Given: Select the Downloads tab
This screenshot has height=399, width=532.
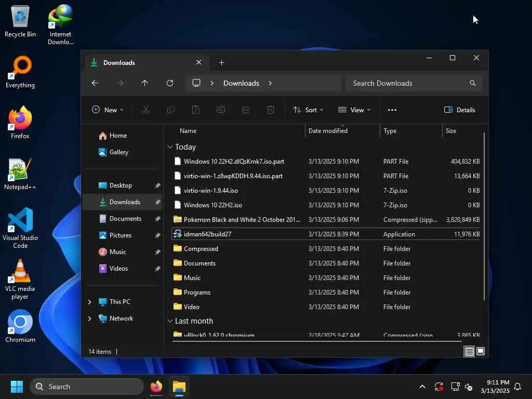Looking at the screenshot, I should pos(147,63).
